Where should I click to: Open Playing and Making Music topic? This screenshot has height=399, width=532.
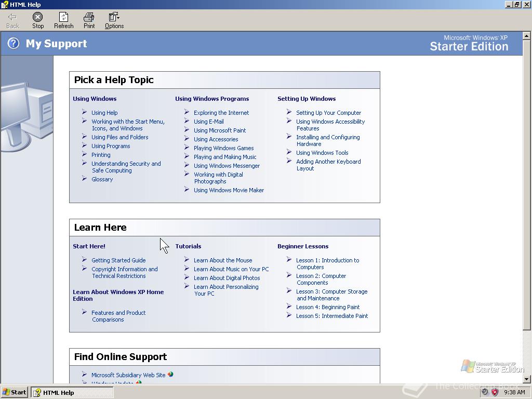pyautogui.click(x=225, y=157)
